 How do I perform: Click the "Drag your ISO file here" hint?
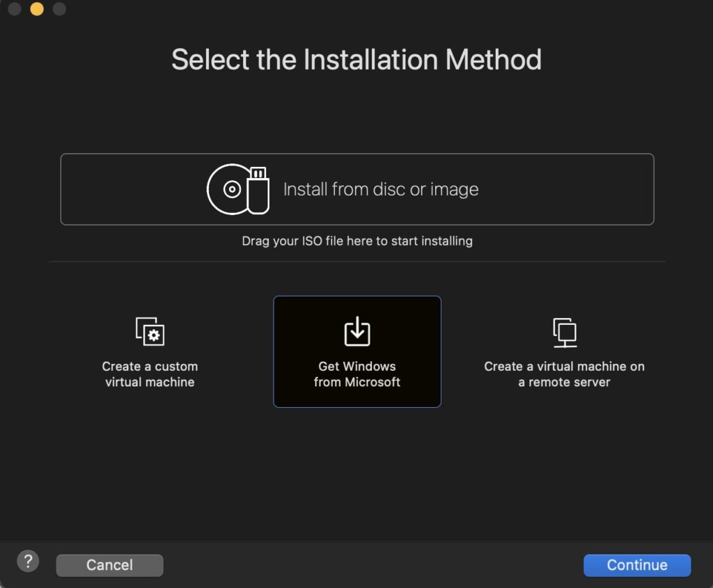(357, 241)
